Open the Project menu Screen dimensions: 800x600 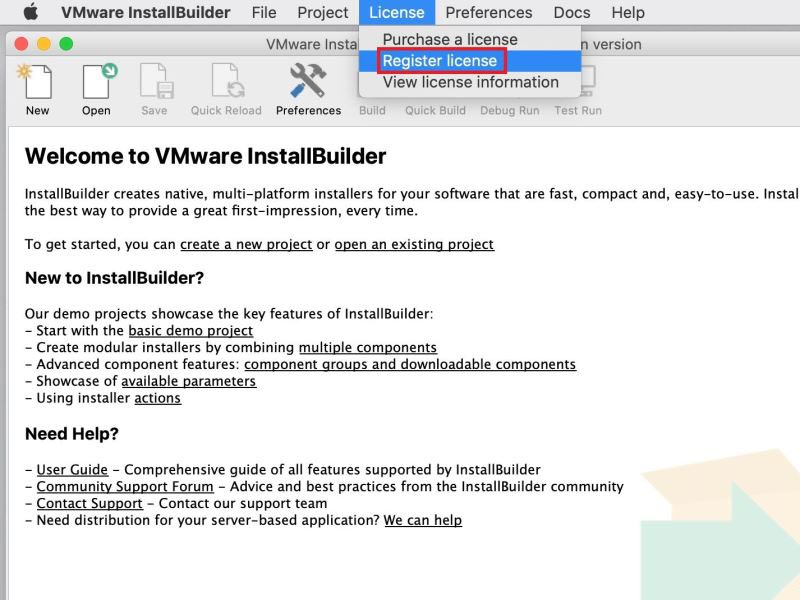pos(322,12)
